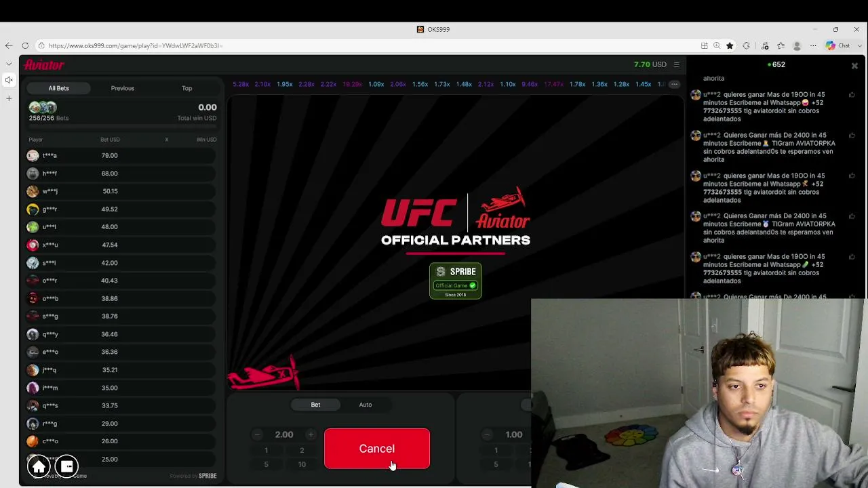The image size is (868, 488).
Task: Click player u***l avatar in bets list
Action: coord(33,227)
